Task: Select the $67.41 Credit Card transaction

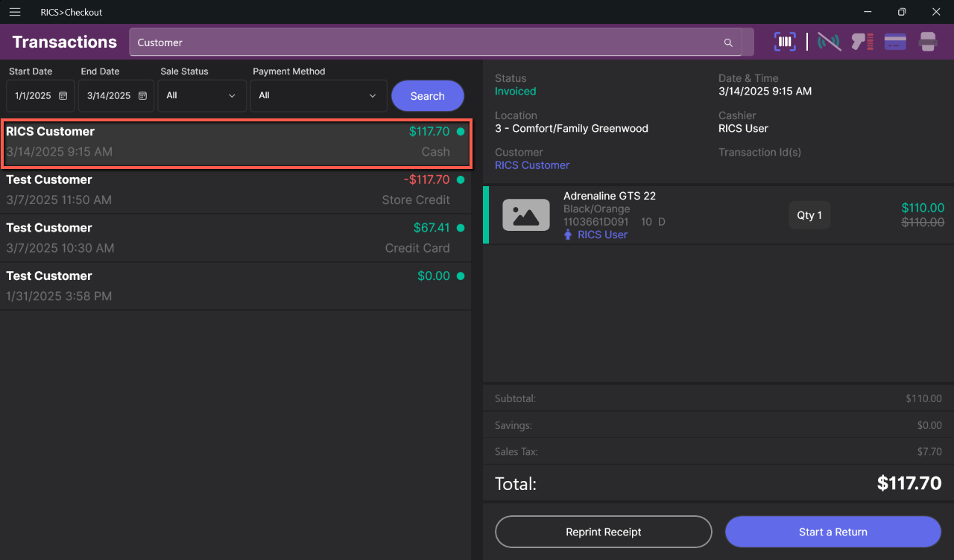Action: tap(235, 238)
